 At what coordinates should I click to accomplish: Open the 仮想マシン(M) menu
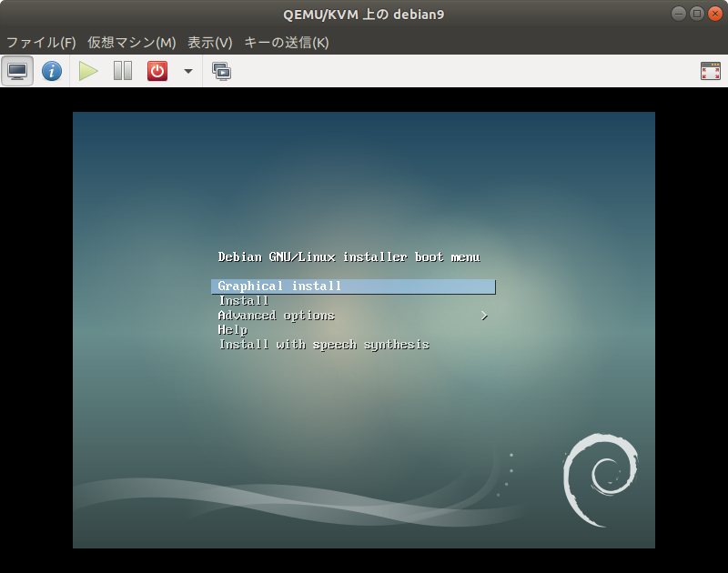[132, 43]
